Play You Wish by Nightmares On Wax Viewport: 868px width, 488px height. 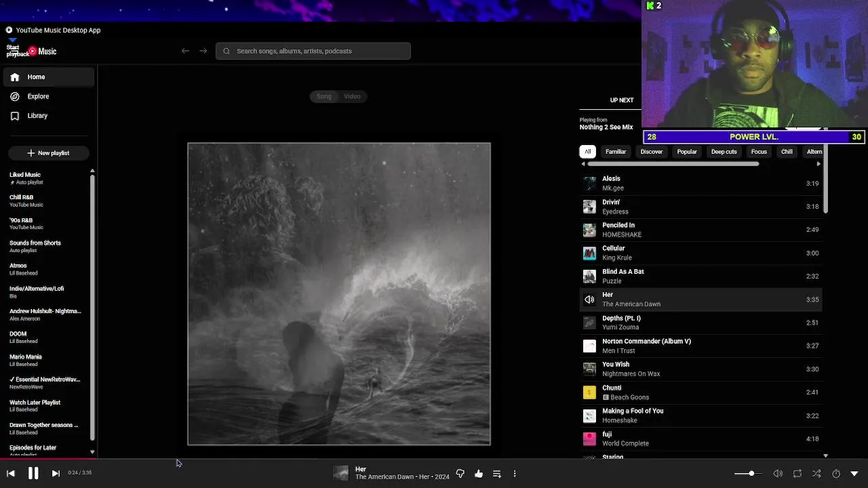(x=701, y=369)
